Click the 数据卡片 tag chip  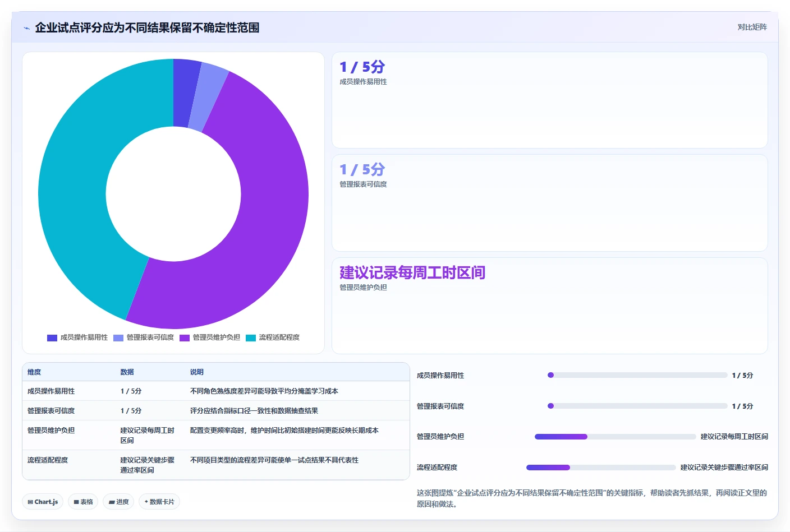(x=159, y=502)
